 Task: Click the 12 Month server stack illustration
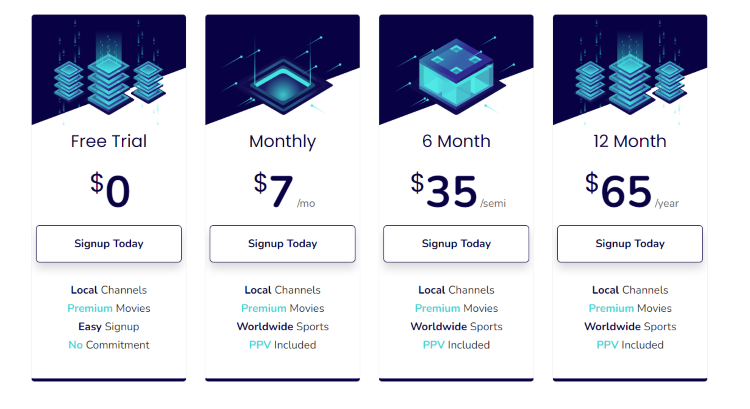tap(630, 71)
